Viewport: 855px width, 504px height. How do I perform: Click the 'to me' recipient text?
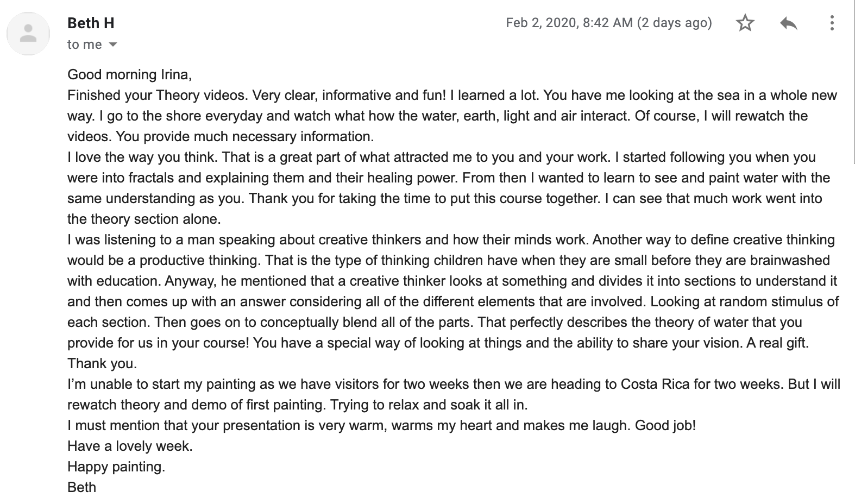[x=85, y=45]
